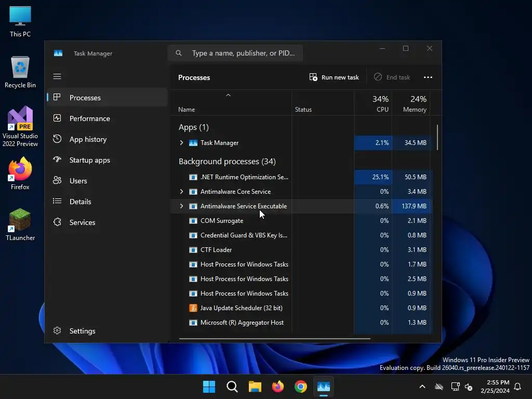The height and width of the screenshot is (399, 532).
Task: Open the clock showing 2:55 PM
Action: (x=495, y=387)
